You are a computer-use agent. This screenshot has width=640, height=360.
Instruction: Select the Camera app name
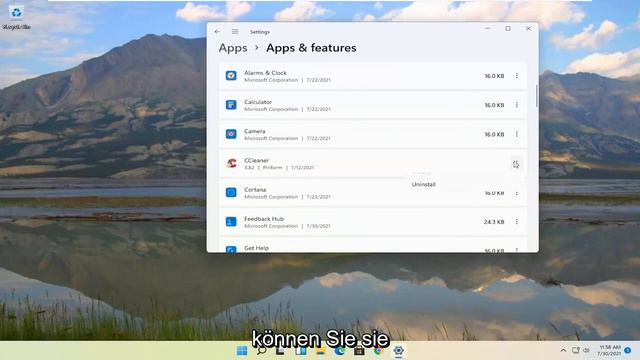pos(255,131)
